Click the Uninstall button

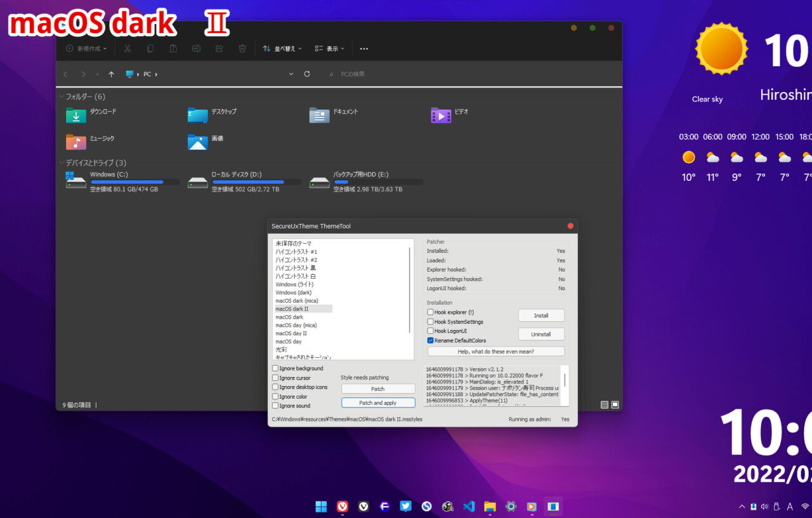click(541, 334)
